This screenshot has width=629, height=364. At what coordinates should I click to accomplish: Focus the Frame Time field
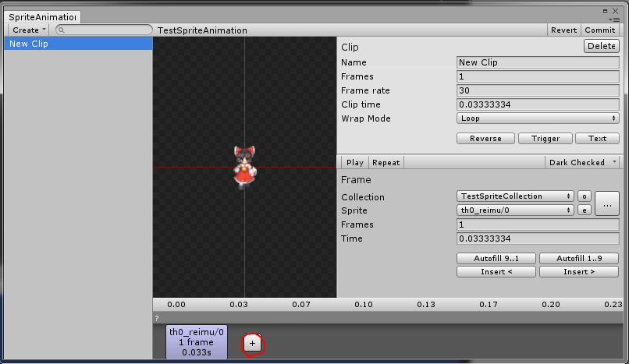pos(538,239)
